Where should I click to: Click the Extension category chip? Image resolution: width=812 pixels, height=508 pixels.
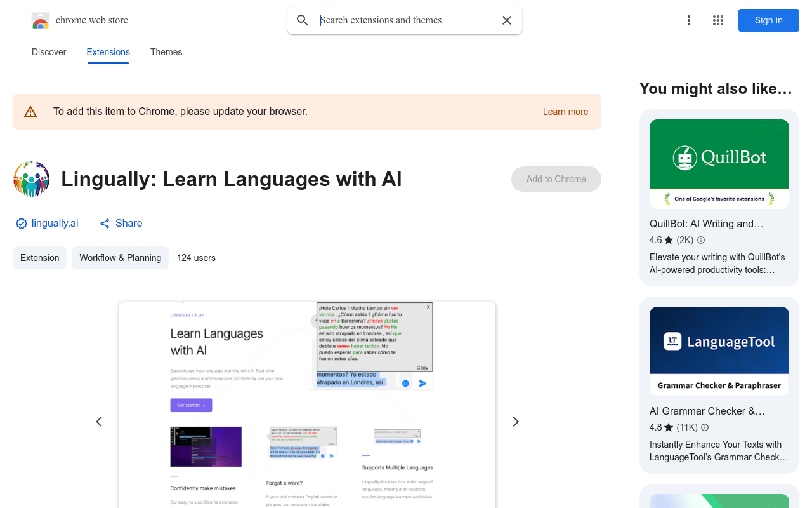click(x=39, y=258)
